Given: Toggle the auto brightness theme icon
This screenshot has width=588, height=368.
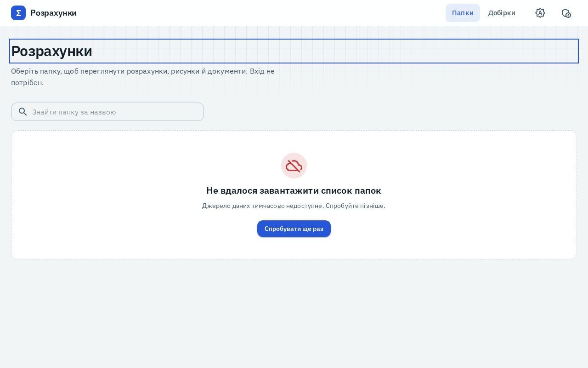Looking at the screenshot, I should pyautogui.click(x=540, y=13).
